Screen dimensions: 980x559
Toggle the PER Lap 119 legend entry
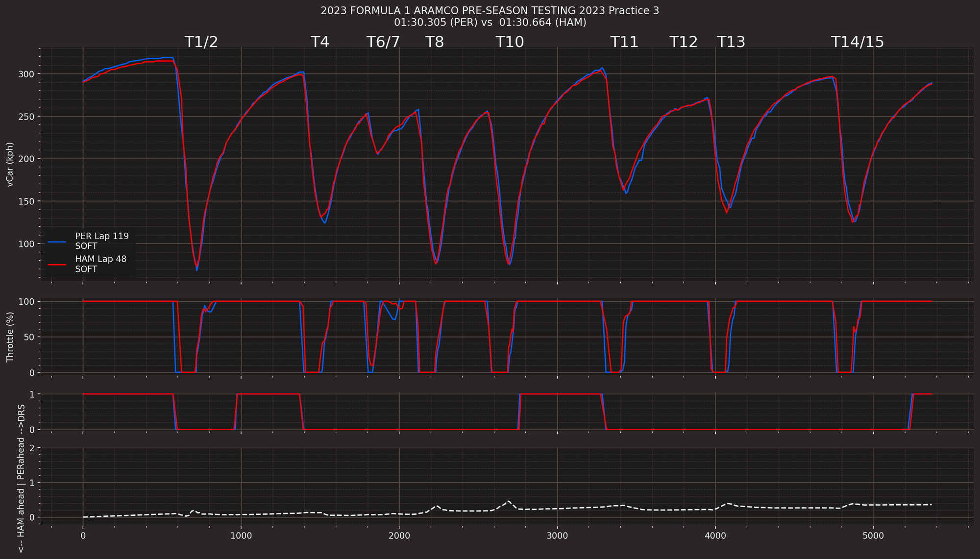coord(101,236)
